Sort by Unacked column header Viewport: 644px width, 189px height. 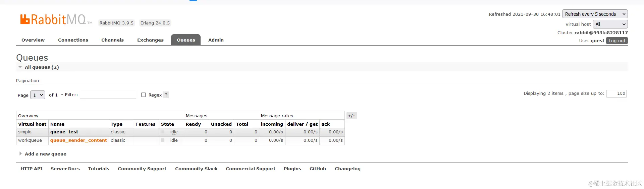click(x=221, y=124)
